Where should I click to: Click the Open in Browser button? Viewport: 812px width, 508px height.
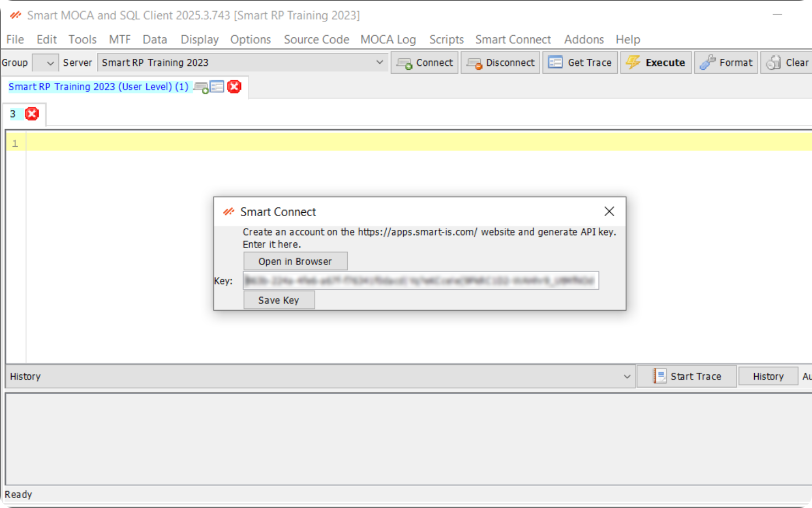click(295, 261)
